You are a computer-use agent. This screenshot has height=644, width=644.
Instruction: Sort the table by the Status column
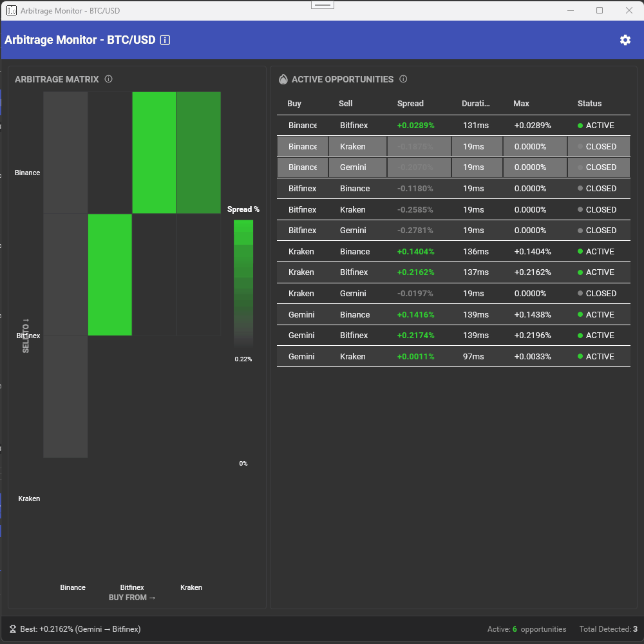(x=589, y=103)
